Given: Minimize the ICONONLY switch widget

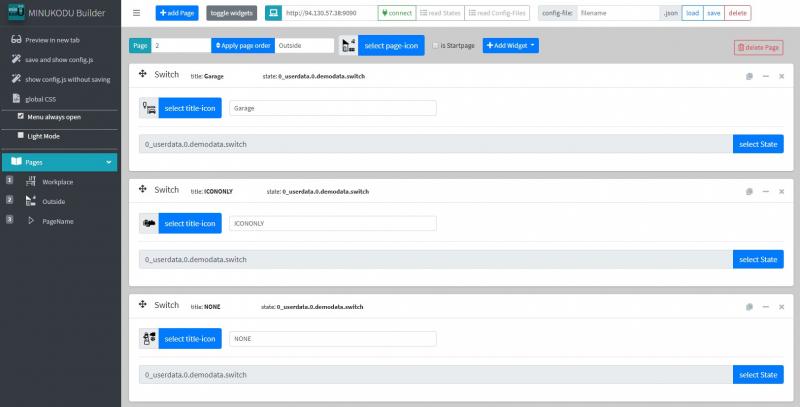Looking at the screenshot, I should (765, 190).
